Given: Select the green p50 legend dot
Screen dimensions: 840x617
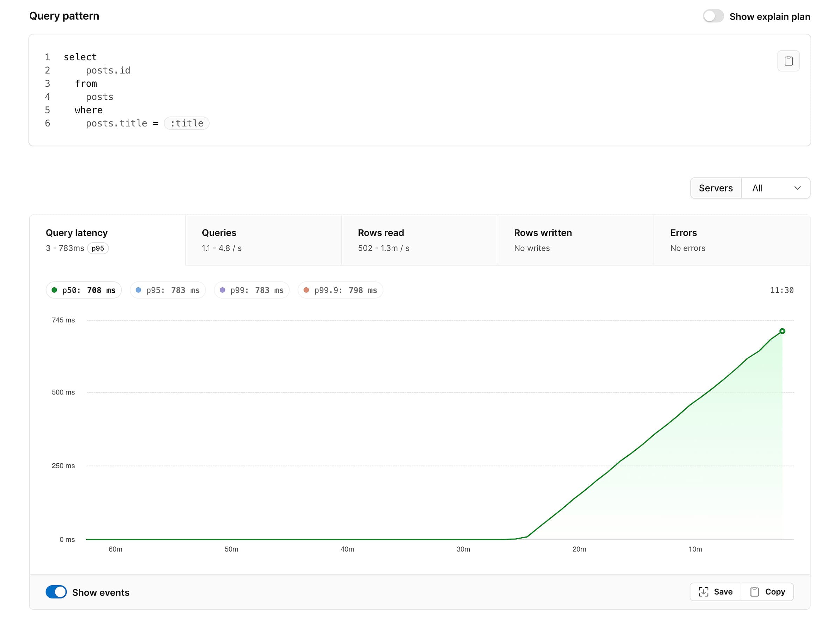Looking at the screenshot, I should (x=54, y=290).
